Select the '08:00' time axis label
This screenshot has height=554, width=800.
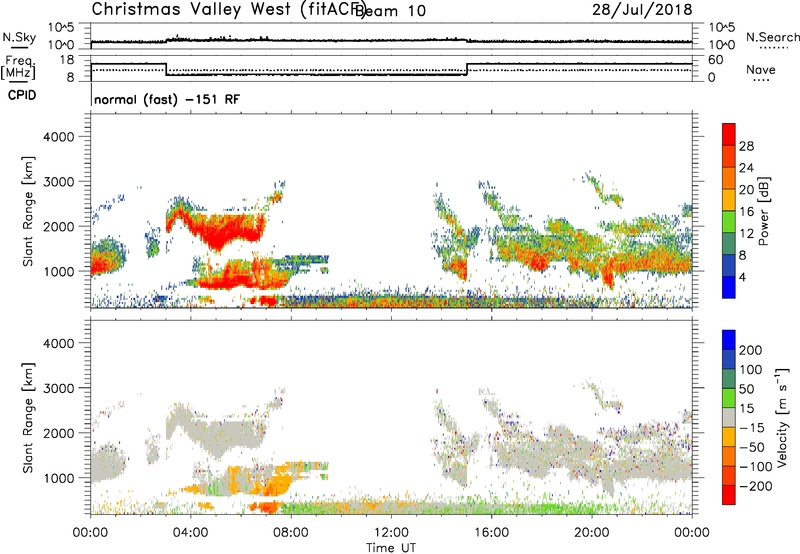291,532
